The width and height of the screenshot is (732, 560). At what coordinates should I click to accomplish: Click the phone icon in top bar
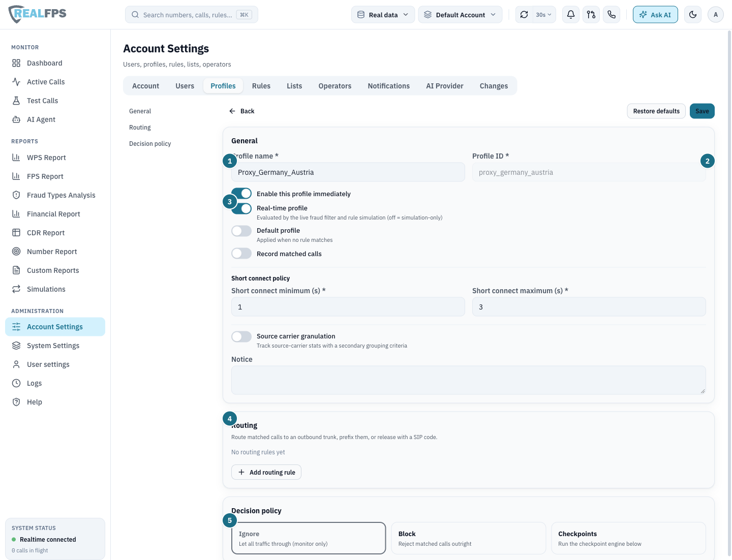click(x=612, y=15)
